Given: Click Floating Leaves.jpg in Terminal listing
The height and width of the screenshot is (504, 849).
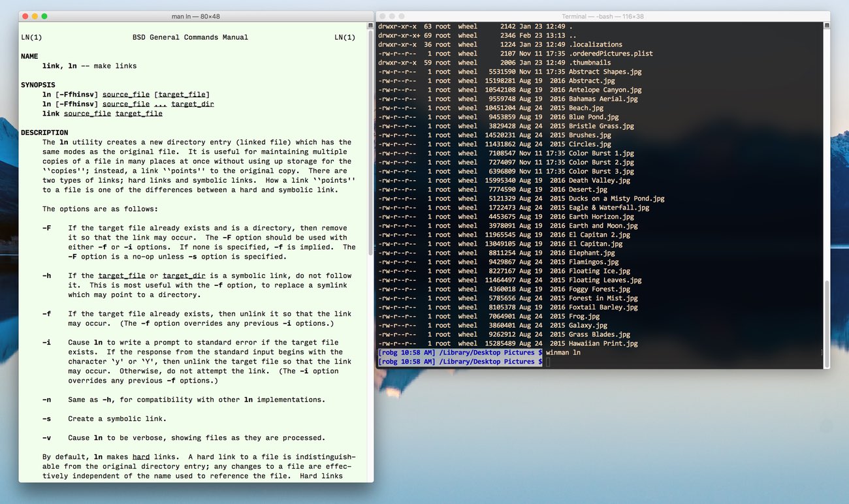Looking at the screenshot, I should point(605,280).
